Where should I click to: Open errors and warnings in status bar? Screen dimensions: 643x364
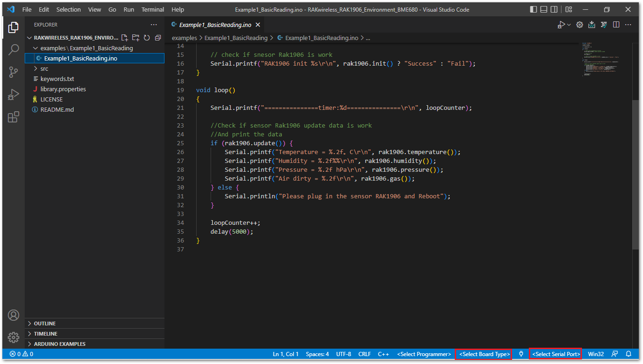click(21, 354)
